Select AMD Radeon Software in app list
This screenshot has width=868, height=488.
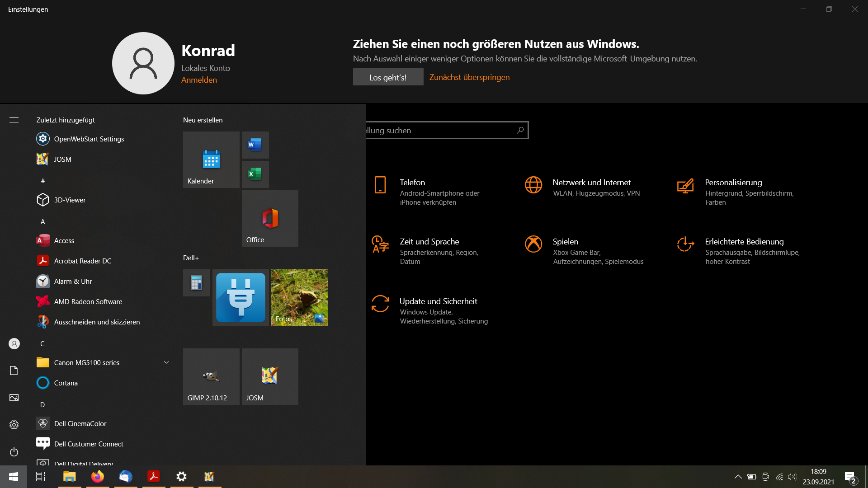point(88,301)
